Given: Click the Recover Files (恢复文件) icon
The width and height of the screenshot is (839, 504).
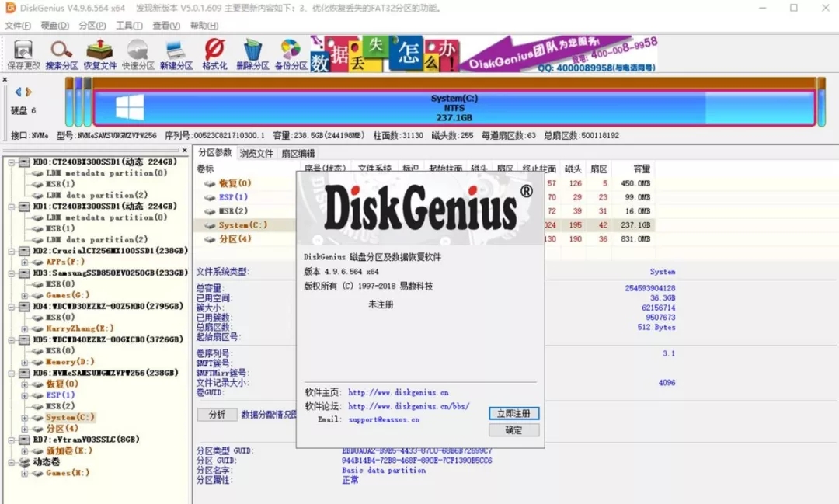Looking at the screenshot, I should (x=100, y=54).
